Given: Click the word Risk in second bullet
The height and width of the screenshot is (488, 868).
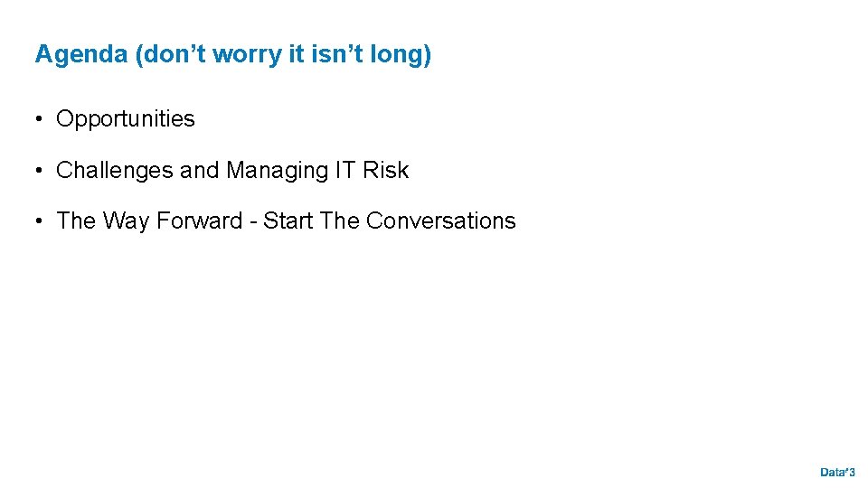Looking at the screenshot, I should tap(386, 171).
